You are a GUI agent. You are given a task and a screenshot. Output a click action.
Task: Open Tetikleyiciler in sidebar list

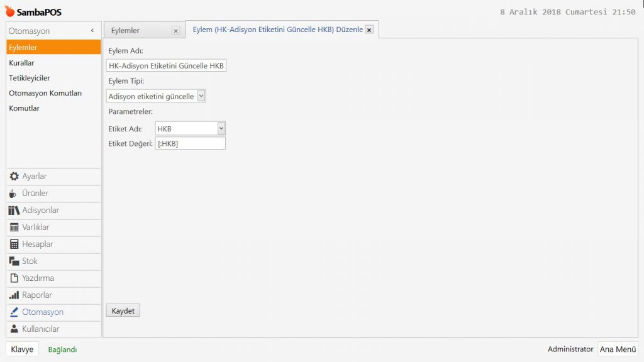30,78
